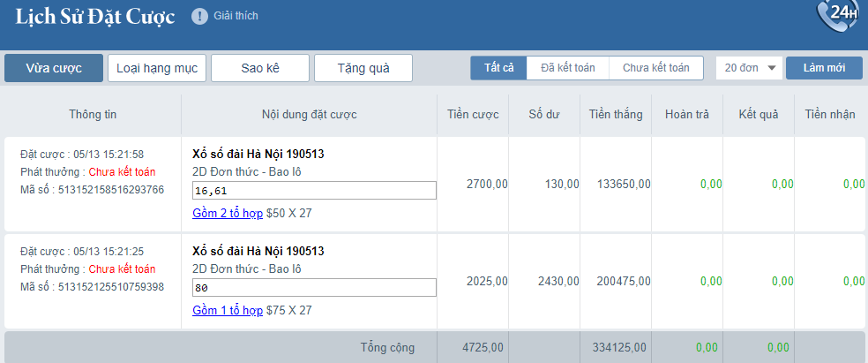Open the Sao kê tab
This screenshot has height=363, width=868.
tap(260, 68)
